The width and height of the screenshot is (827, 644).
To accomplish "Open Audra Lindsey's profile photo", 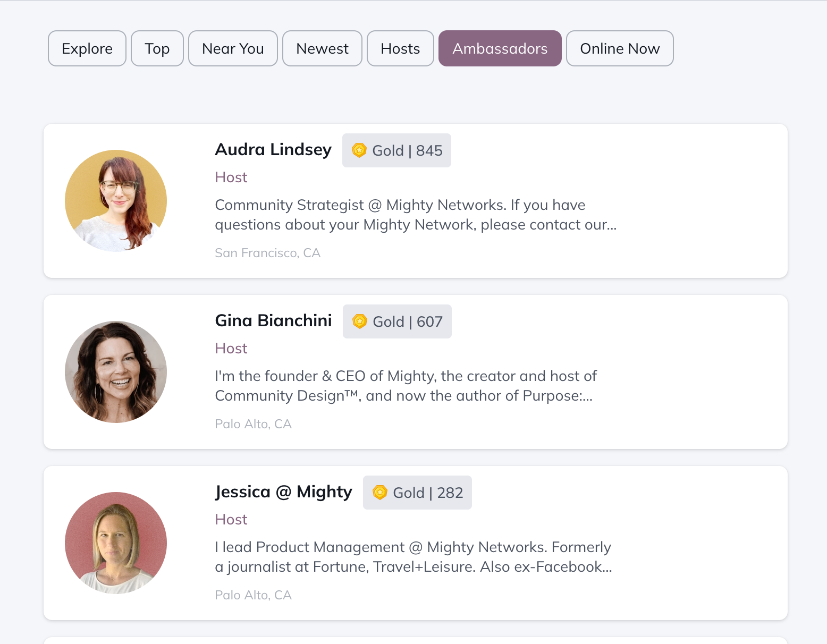I will [x=116, y=201].
